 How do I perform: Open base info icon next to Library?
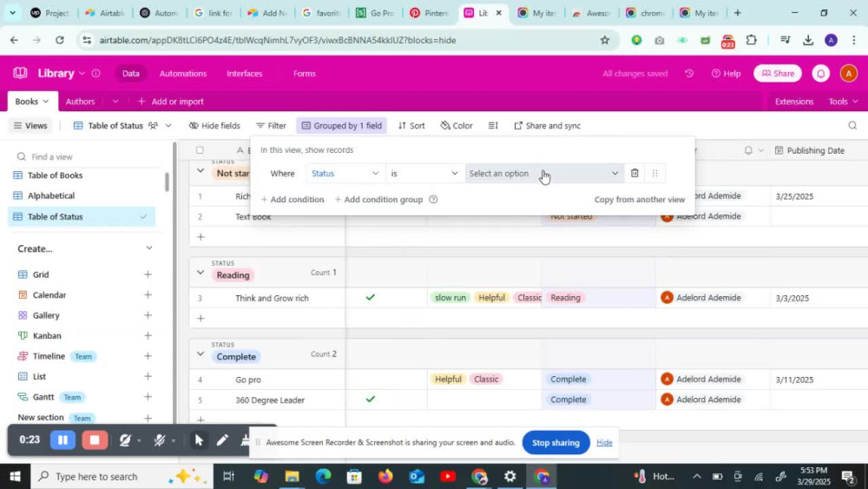95,73
